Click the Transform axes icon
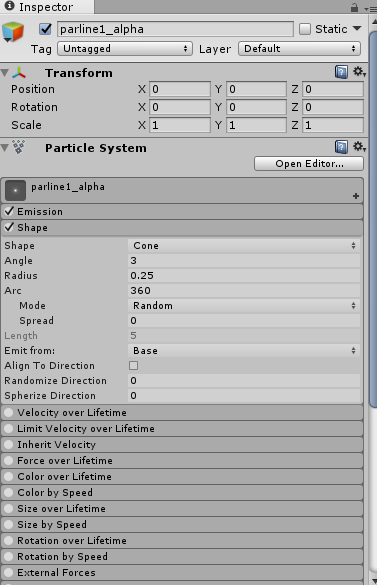Viewport: 377px width, 585px height. click(19, 73)
